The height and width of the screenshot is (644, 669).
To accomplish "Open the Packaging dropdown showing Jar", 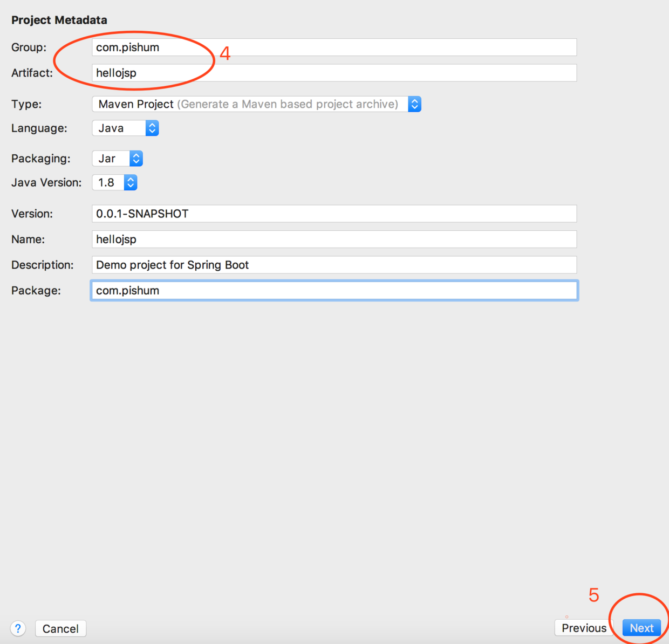I will click(117, 159).
